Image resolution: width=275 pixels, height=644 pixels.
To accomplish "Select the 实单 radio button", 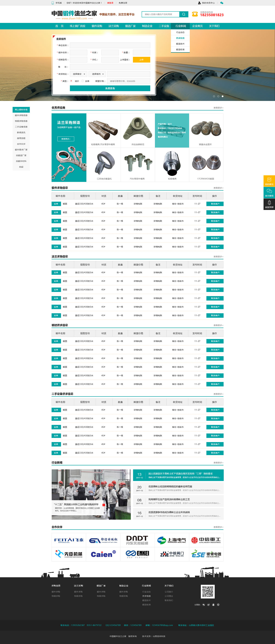I will (x=82, y=81).
